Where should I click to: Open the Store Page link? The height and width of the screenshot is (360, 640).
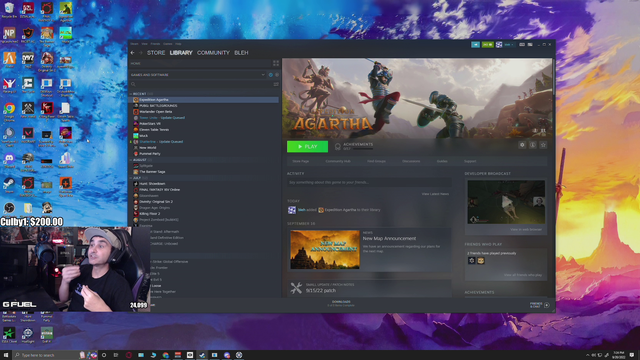(300, 161)
